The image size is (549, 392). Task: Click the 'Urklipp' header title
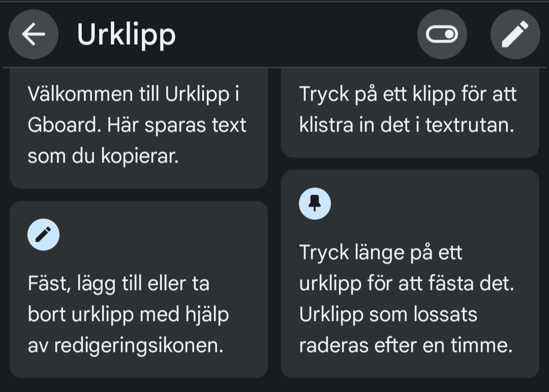click(x=127, y=35)
